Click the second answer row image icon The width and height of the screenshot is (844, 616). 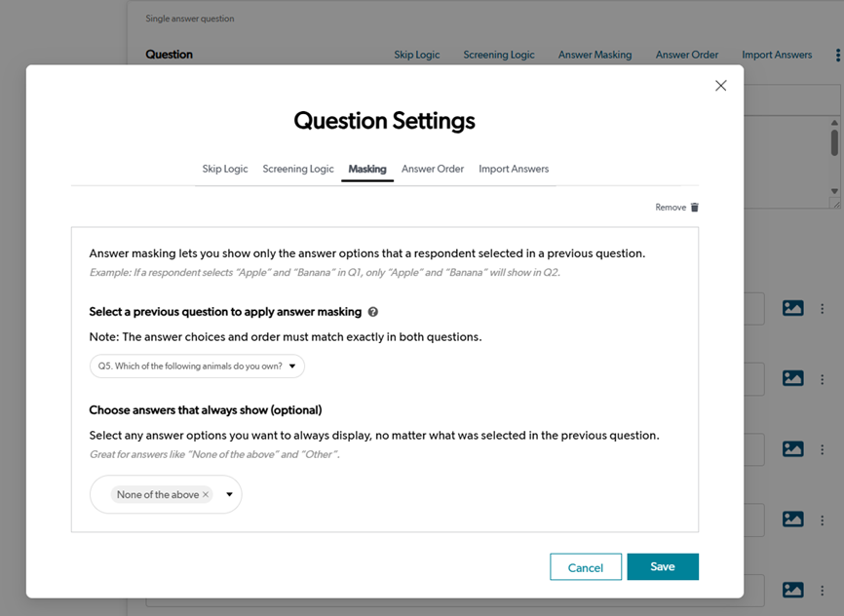pos(793,378)
